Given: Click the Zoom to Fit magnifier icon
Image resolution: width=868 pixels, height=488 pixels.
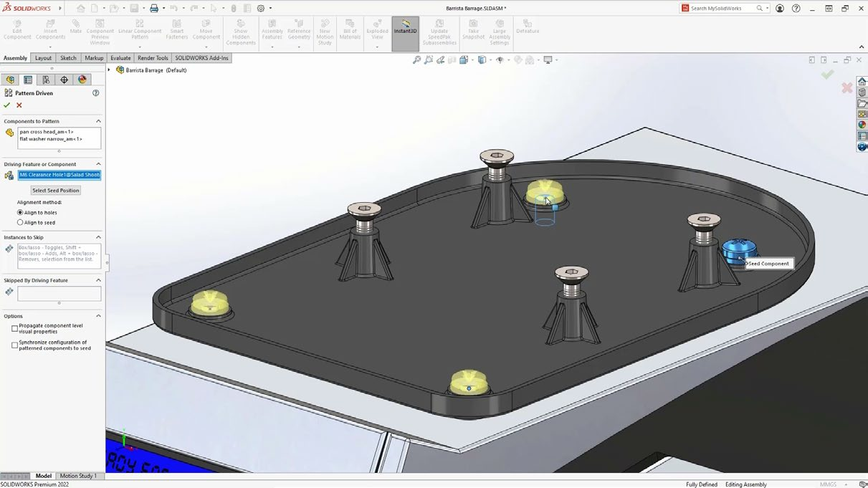Looking at the screenshot, I should click(416, 60).
